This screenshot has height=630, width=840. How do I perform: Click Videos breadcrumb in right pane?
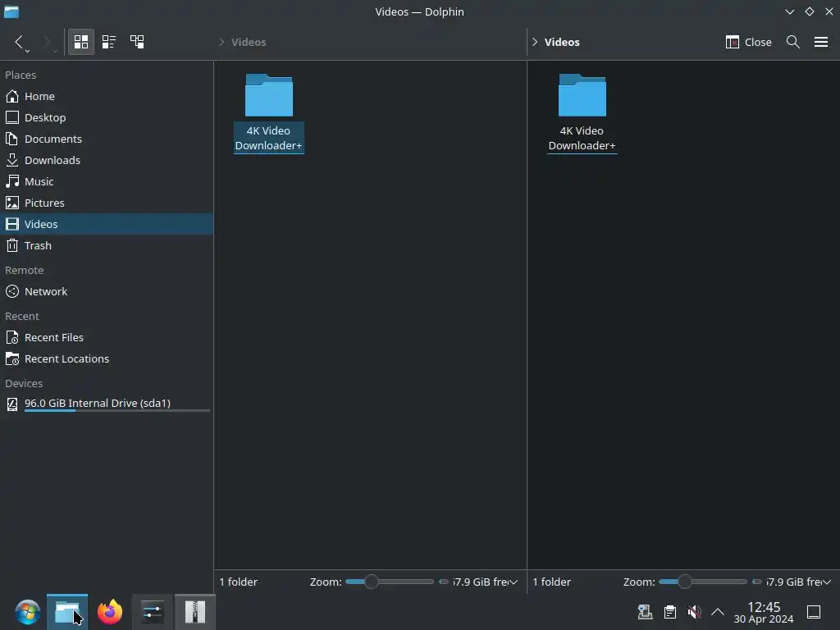pyautogui.click(x=562, y=42)
